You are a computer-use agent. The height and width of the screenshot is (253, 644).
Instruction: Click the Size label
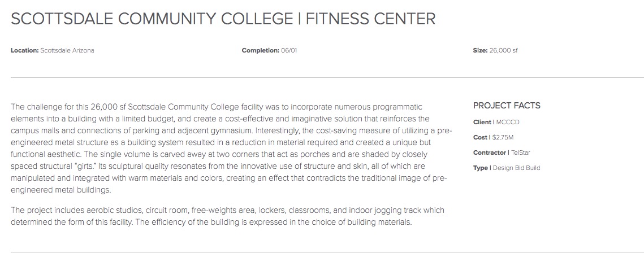pos(481,50)
